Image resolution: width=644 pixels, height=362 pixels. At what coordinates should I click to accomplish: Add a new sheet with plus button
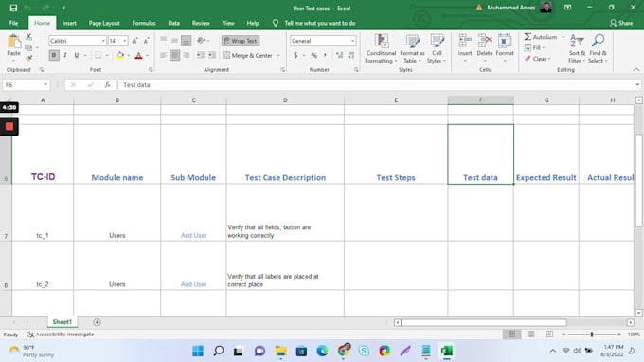click(97, 322)
